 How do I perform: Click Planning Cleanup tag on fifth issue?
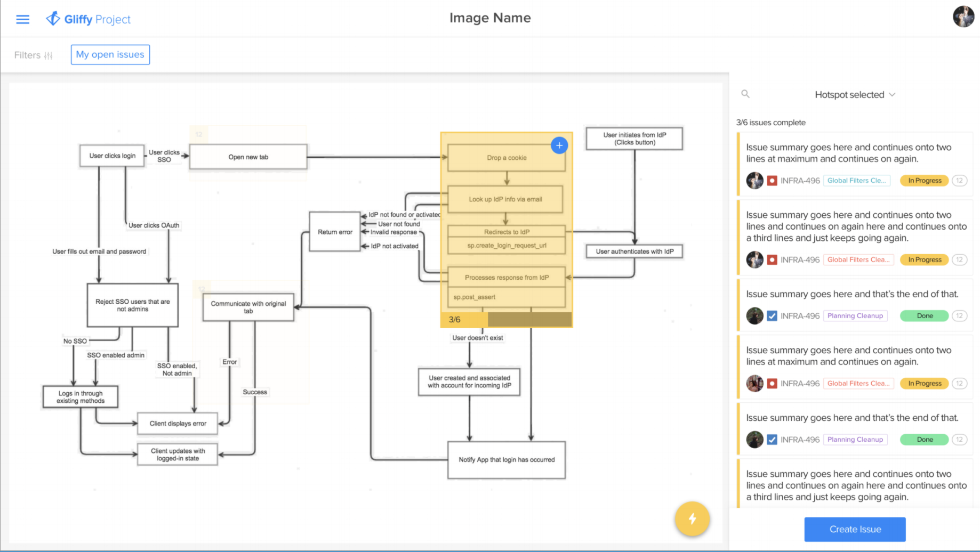855,440
